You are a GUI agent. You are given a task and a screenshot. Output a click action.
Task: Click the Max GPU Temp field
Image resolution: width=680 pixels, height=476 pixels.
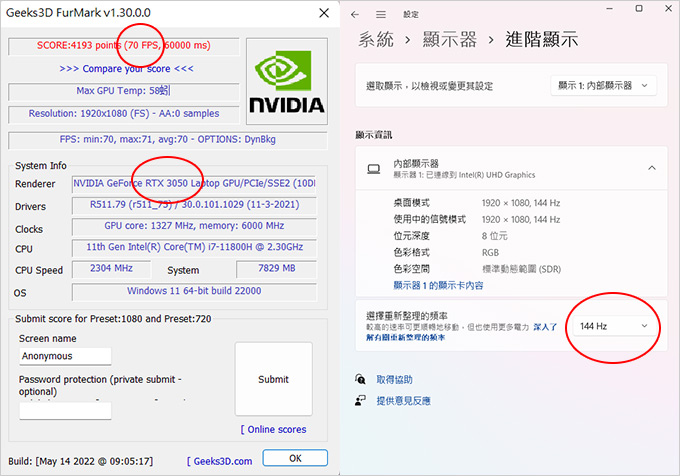(x=124, y=91)
